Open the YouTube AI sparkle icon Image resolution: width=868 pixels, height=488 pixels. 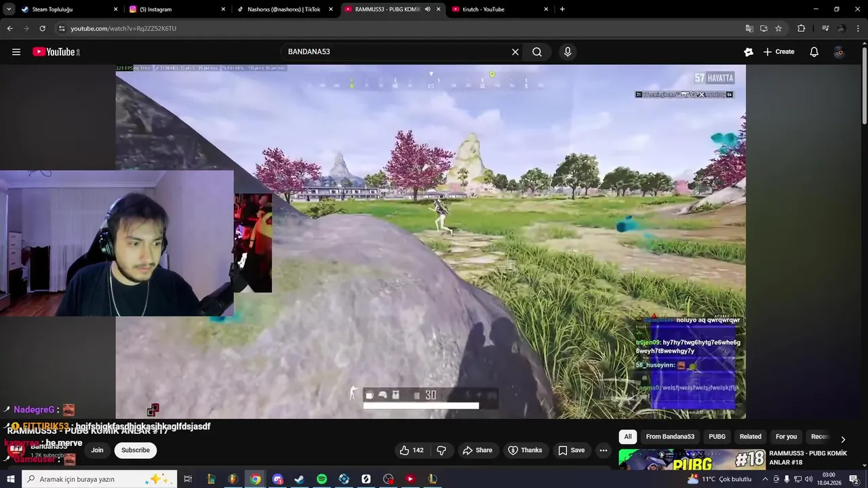click(x=749, y=52)
